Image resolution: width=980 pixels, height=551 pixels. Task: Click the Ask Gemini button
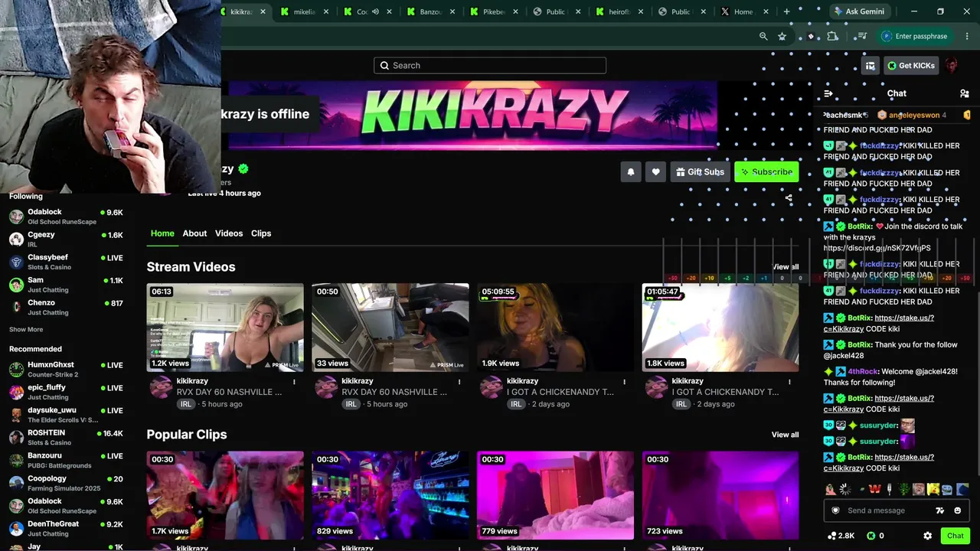click(859, 11)
